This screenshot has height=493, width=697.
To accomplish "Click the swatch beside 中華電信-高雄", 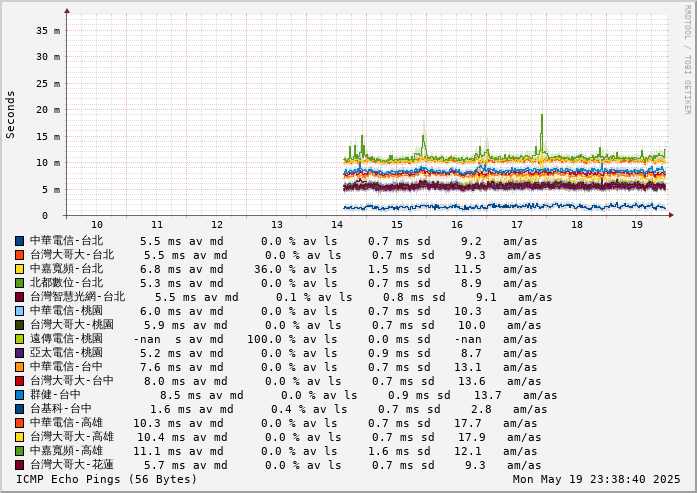I will pos(20,423).
